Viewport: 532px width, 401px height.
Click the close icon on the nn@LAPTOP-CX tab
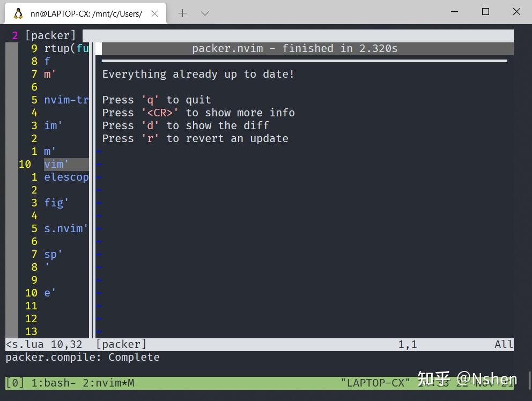(154, 13)
